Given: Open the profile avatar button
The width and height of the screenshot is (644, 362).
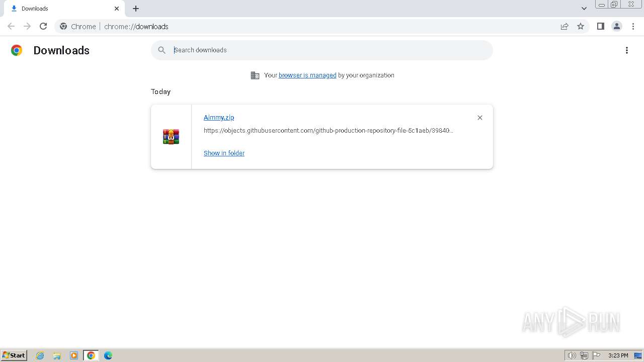Looking at the screenshot, I should coord(617,26).
